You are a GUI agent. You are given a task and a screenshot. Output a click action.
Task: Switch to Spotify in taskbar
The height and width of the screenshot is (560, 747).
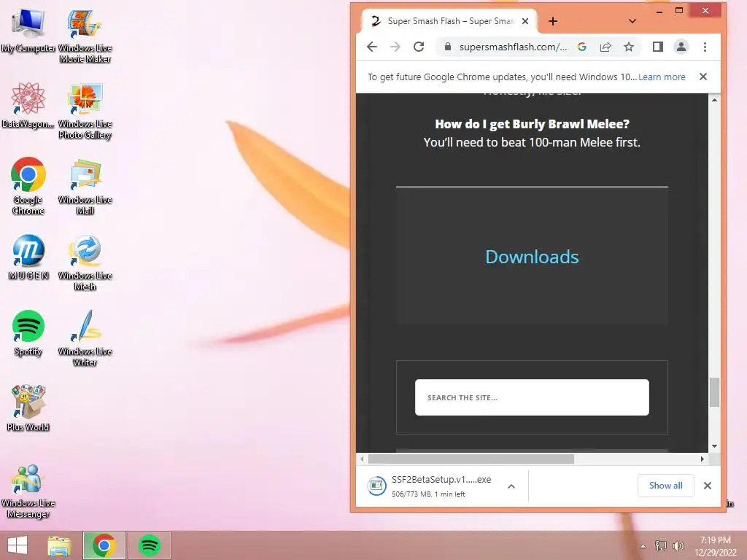coord(149,545)
